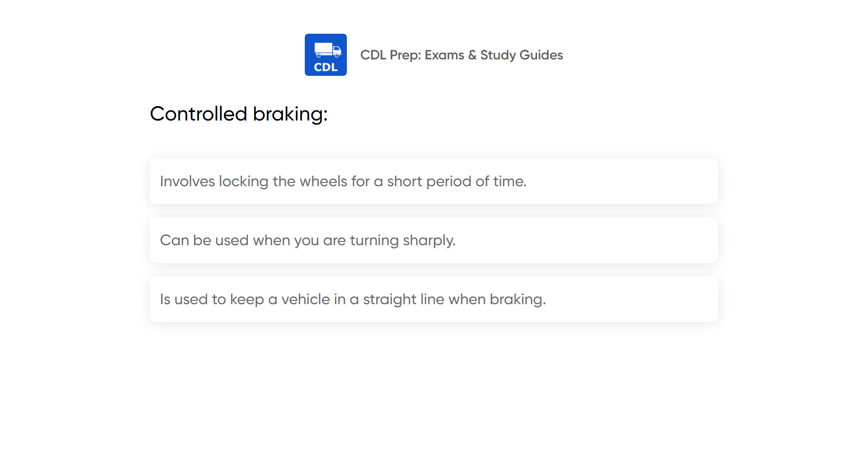This screenshot has height=455, width=868.
Task: Choose "Can be used when you are turning sharply."
Action: pyautogui.click(x=308, y=240)
